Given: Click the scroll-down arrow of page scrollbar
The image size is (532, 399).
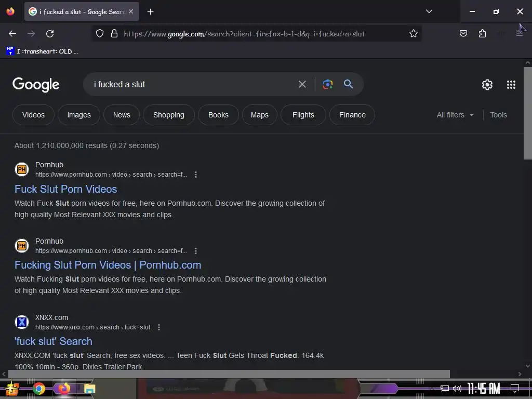Looking at the screenshot, I should coord(528,366).
